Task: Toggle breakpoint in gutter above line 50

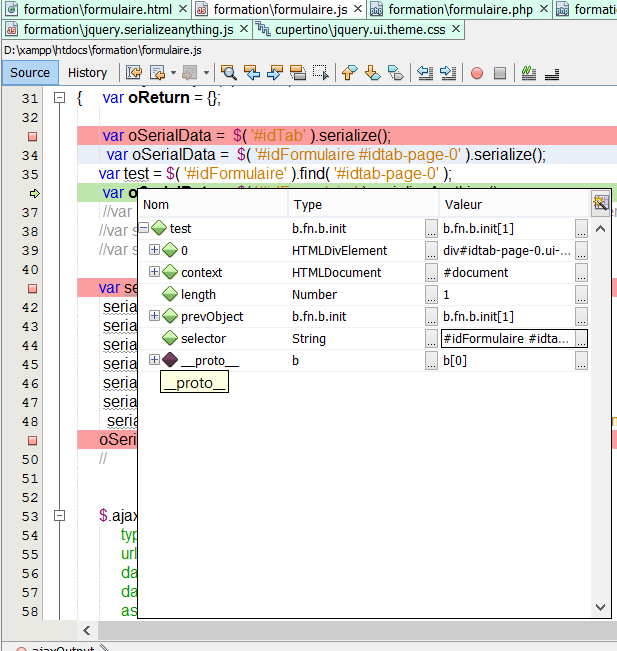Action: click(x=32, y=441)
